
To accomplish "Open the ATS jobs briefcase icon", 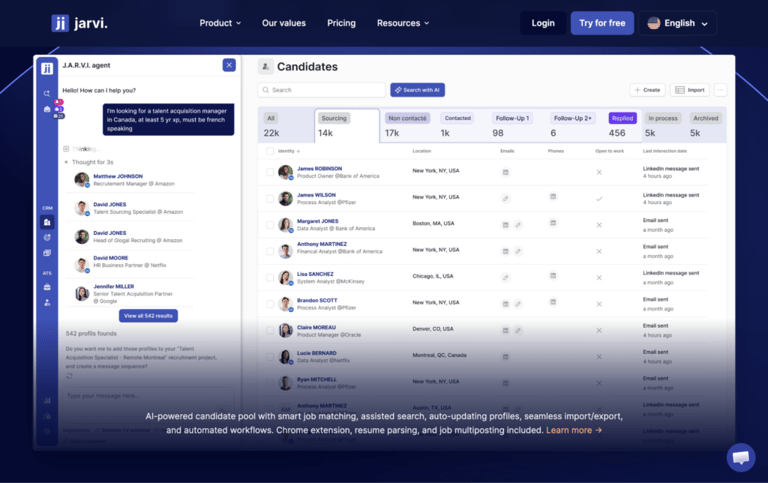I will click(47, 287).
